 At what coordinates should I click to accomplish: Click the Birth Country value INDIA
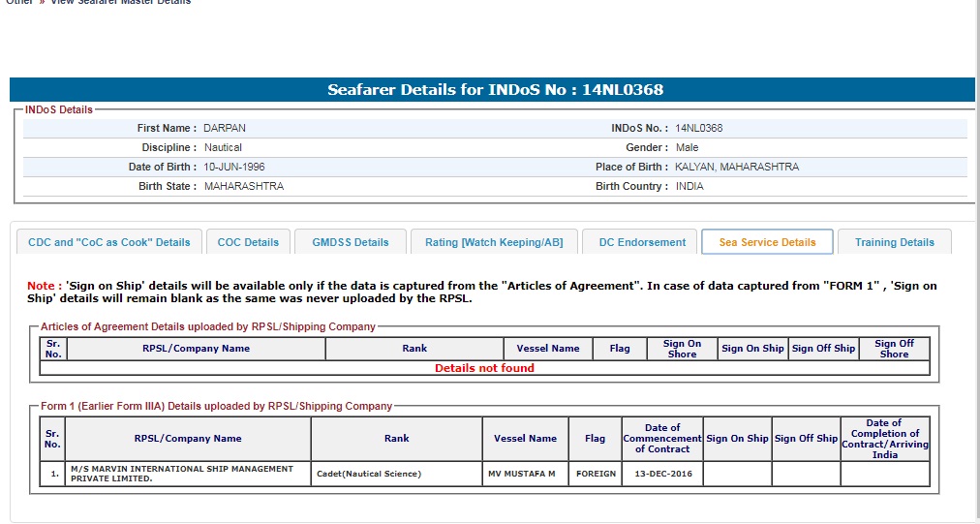click(x=689, y=186)
